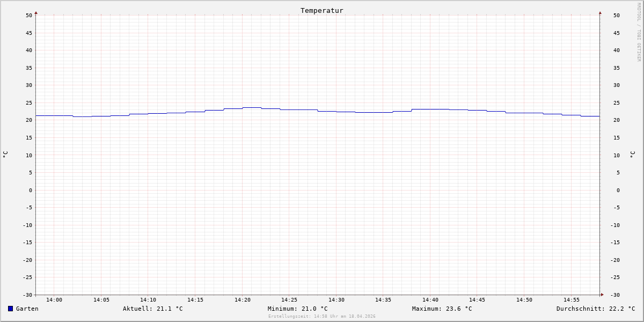This screenshot has height=322, width=644.
Task: Click the 14:30 time axis label
Action: tap(336, 300)
